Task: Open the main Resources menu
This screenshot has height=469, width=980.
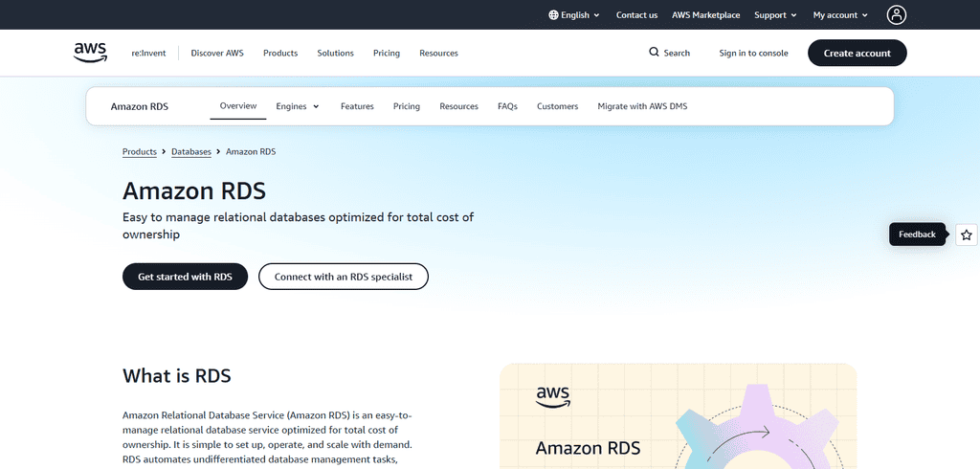Action: click(438, 54)
